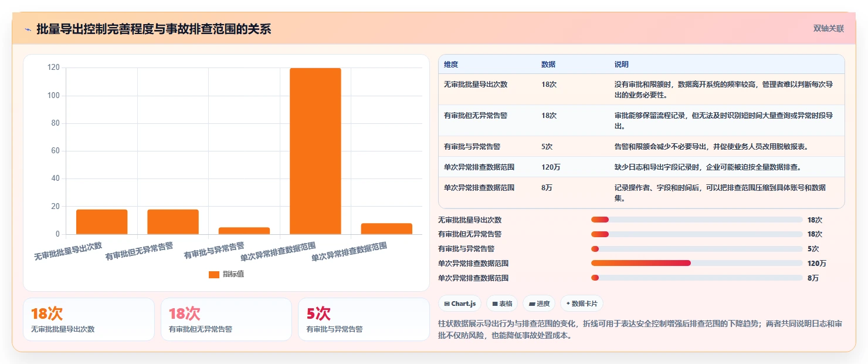Click the 120万 value beside the progress bar
Image resolution: width=868 pixels, height=364 pixels.
pyautogui.click(x=817, y=264)
